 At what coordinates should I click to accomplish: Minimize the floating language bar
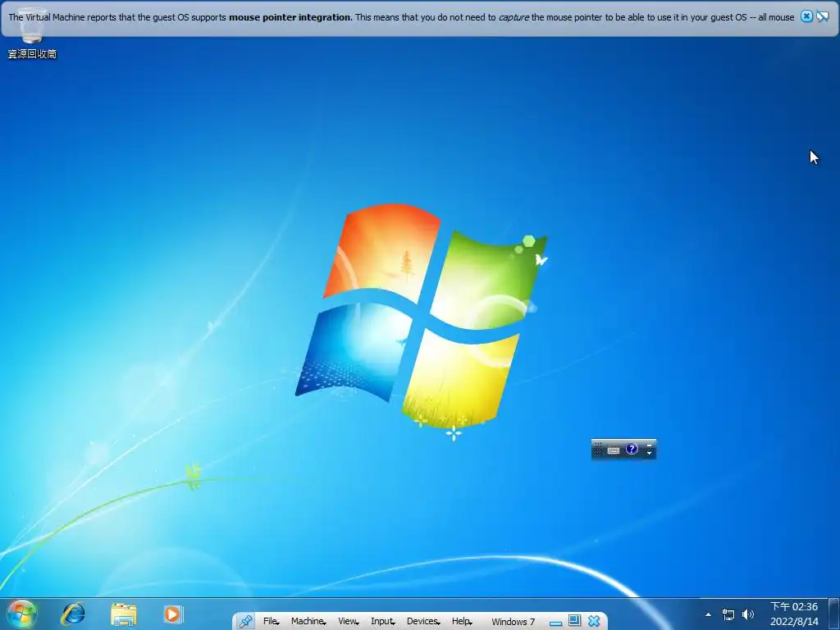point(650,445)
